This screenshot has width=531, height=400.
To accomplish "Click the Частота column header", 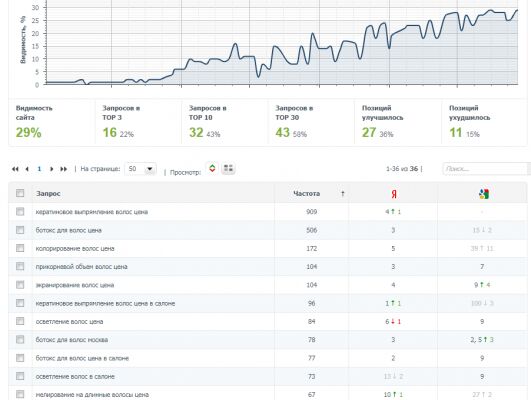I will click(306, 194).
